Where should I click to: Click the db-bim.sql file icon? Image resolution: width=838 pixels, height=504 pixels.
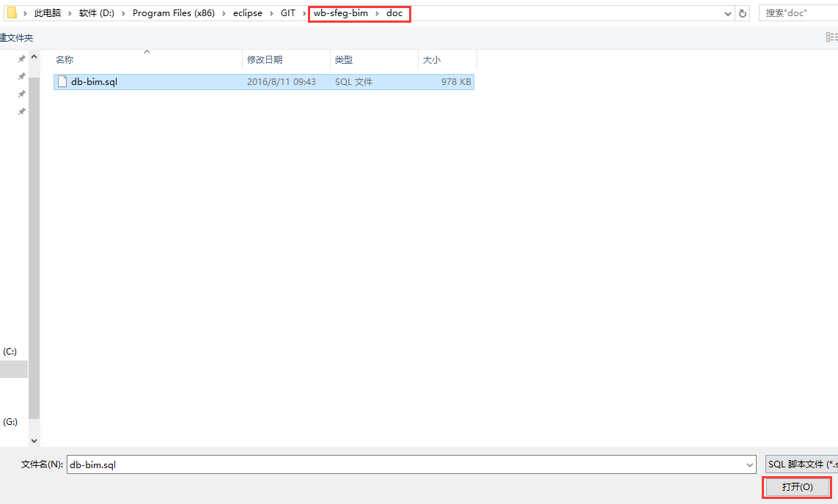pyautogui.click(x=62, y=82)
